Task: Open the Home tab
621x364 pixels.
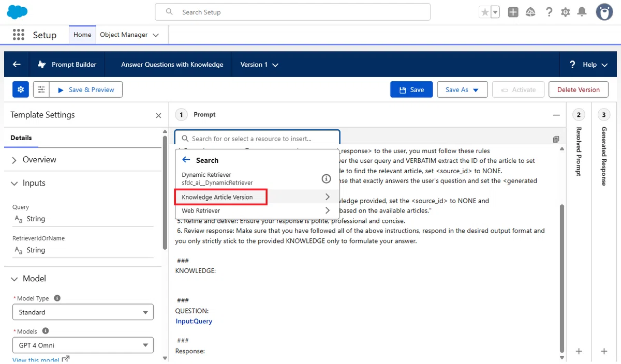Action: (82, 35)
